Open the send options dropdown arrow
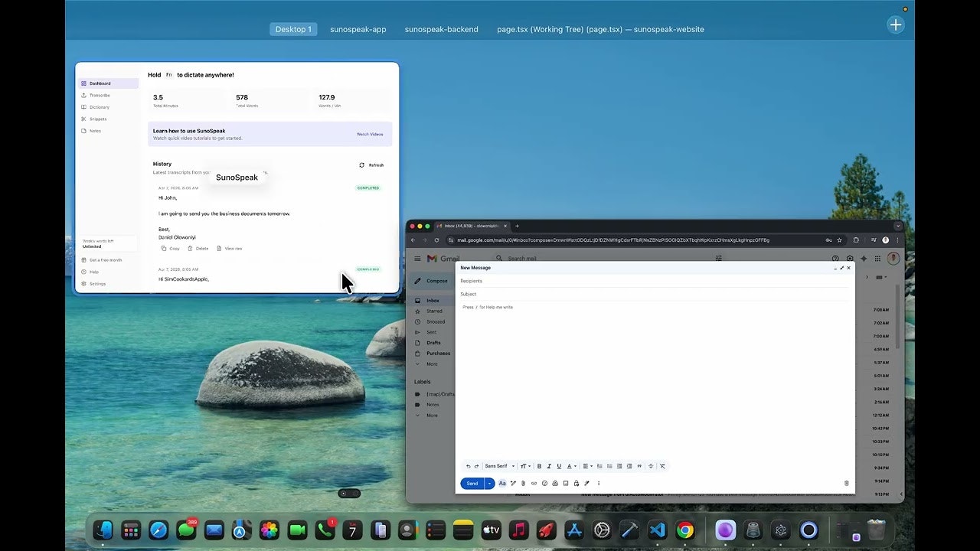 click(x=489, y=483)
